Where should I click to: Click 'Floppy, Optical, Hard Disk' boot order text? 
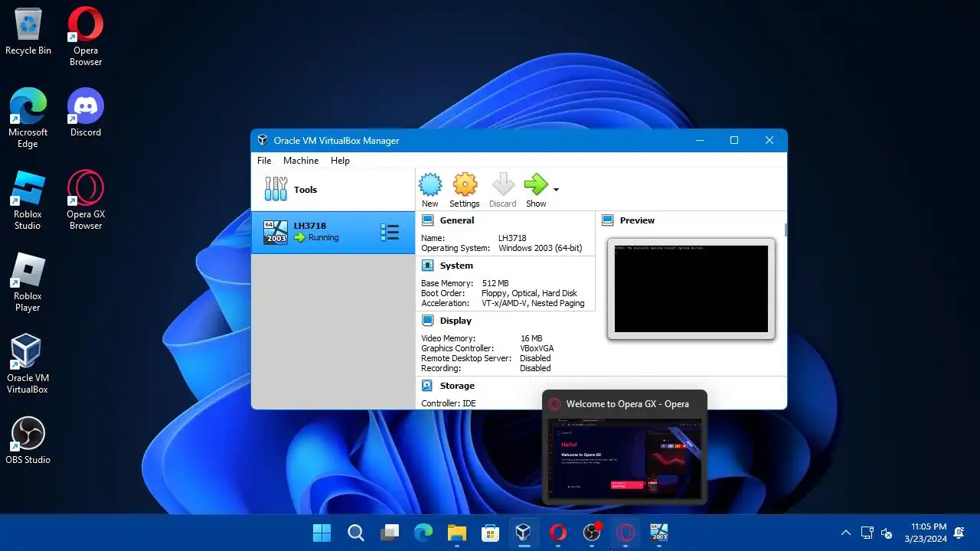point(529,293)
